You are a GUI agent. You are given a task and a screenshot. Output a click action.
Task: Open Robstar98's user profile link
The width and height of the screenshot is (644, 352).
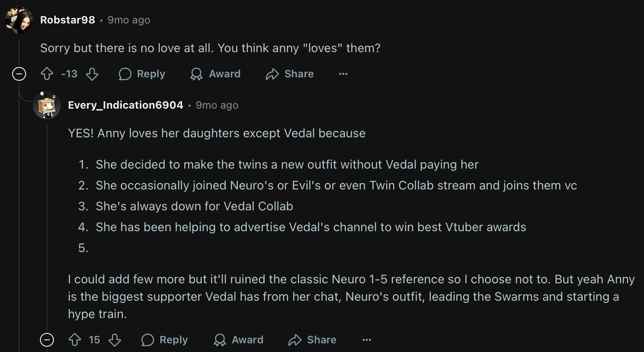coord(67,20)
